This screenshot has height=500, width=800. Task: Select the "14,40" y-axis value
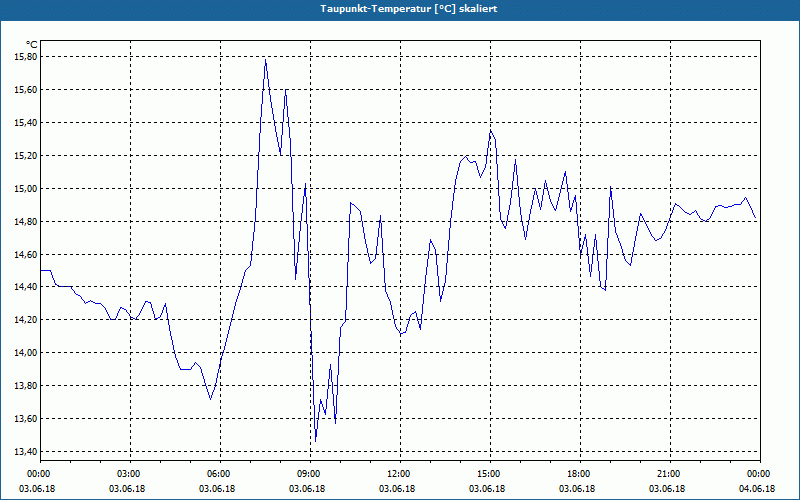(x=26, y=287)
